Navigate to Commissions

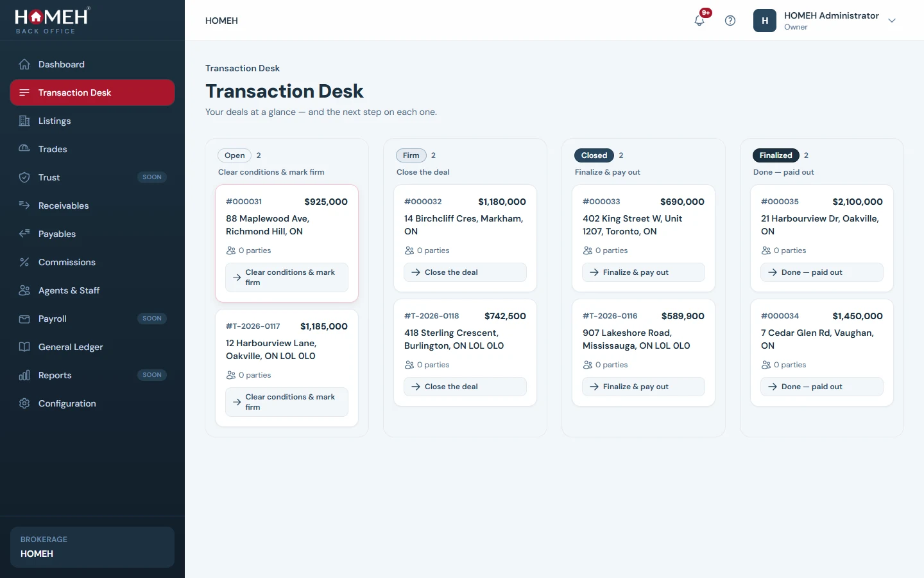92,262
